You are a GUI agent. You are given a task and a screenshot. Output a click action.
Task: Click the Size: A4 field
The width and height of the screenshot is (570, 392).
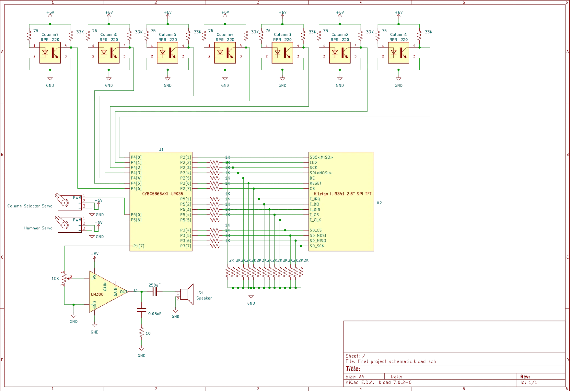355,377
